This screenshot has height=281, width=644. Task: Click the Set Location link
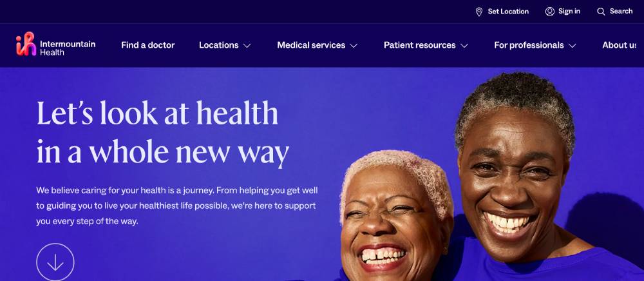pos(508,12)
